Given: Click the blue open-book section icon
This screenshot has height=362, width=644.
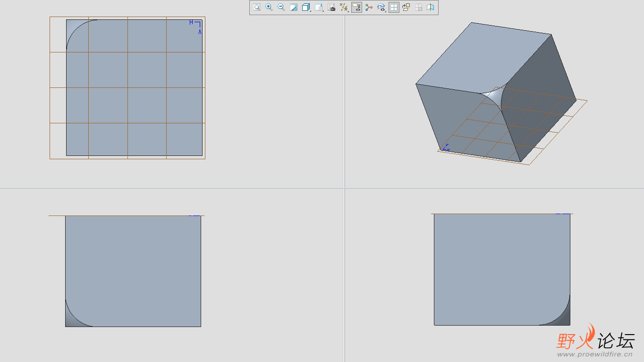Looking at the screenshot, I should (x=431, y=7).
